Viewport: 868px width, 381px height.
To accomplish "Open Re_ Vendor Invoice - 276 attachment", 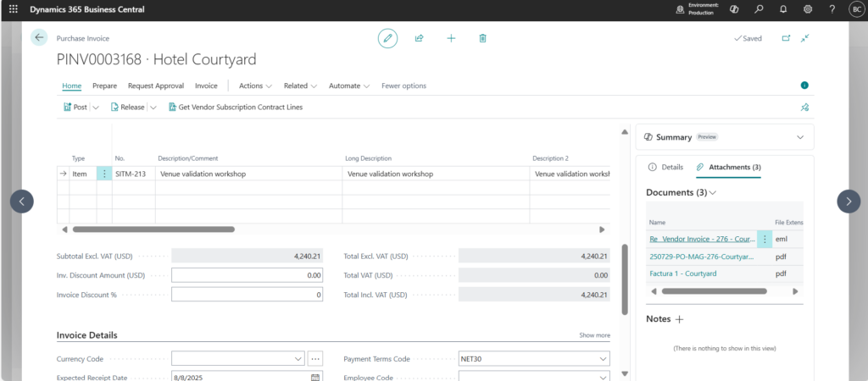I will pos(703,240).
